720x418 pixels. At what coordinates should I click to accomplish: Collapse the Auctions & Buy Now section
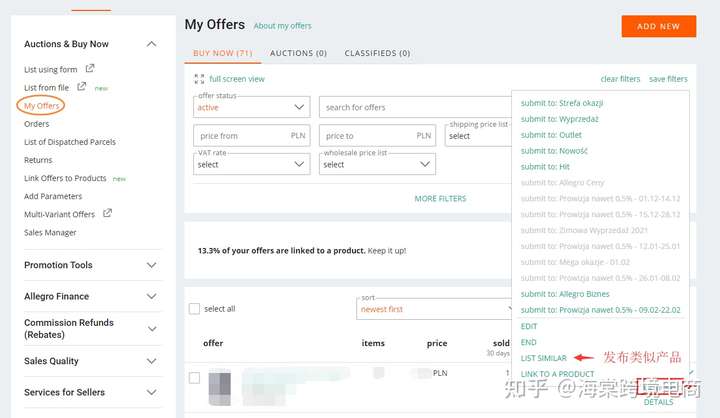click(x=152, y=44)
